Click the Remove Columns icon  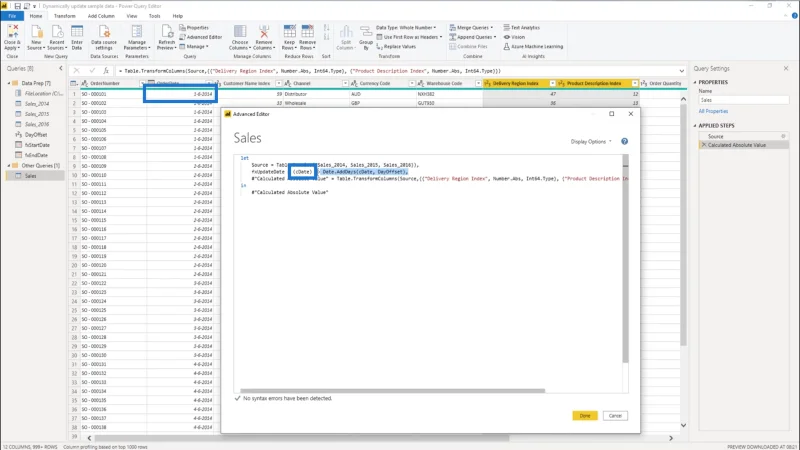click(x=264, y=37)
